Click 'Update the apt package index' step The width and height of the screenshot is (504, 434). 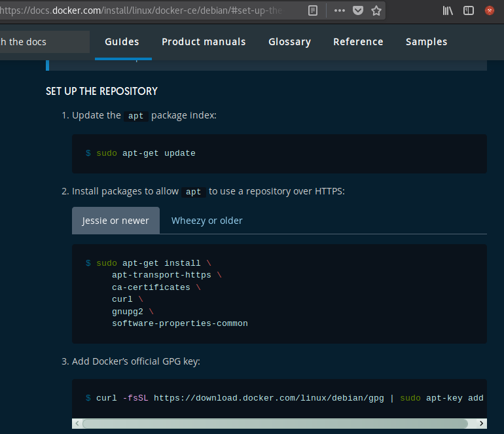[144, 115]
